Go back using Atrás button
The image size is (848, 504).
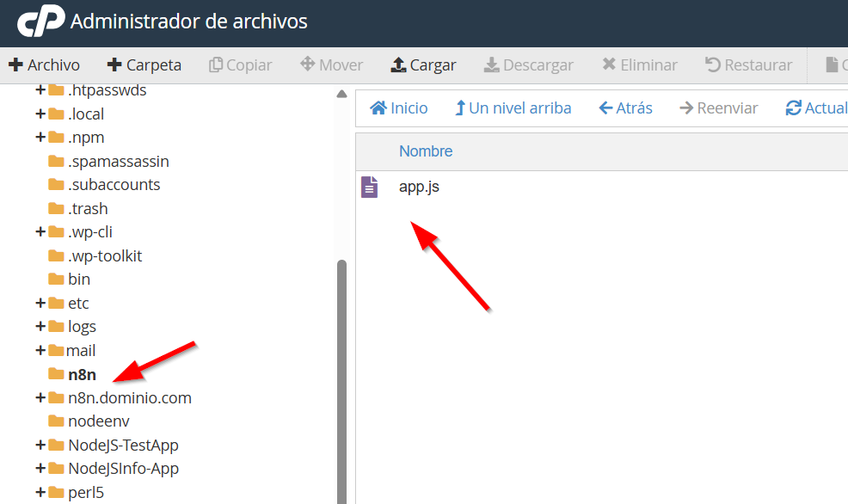(x=625, y=108)
